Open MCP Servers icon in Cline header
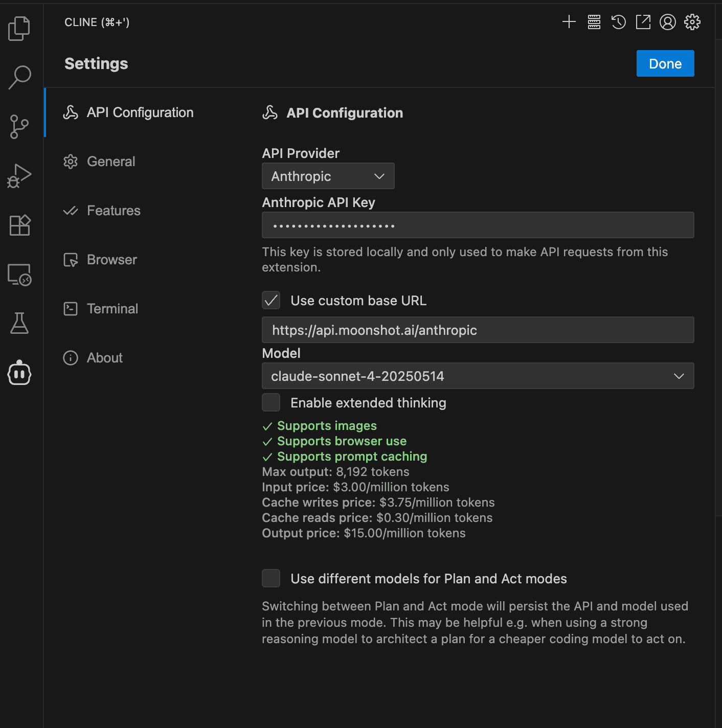The width and height of the screenshot is (722, 728). pyautogui.click(x=594, y=22)
